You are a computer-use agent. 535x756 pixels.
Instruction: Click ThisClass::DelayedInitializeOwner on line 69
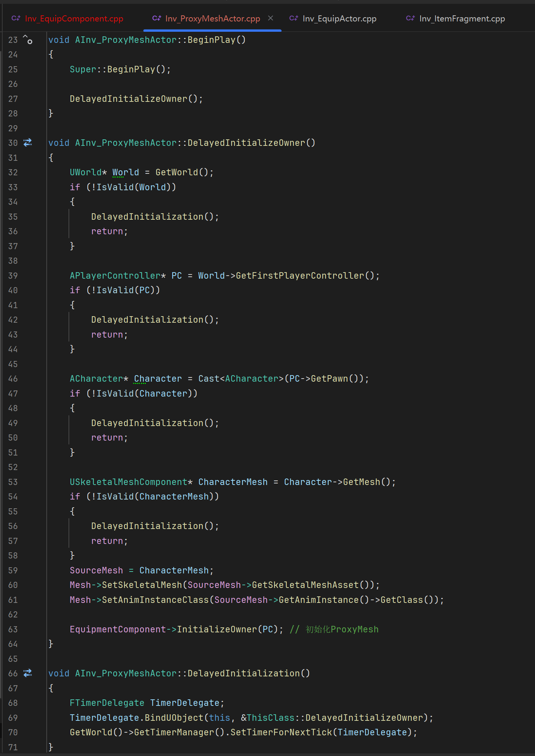click(x=334, y=718)
